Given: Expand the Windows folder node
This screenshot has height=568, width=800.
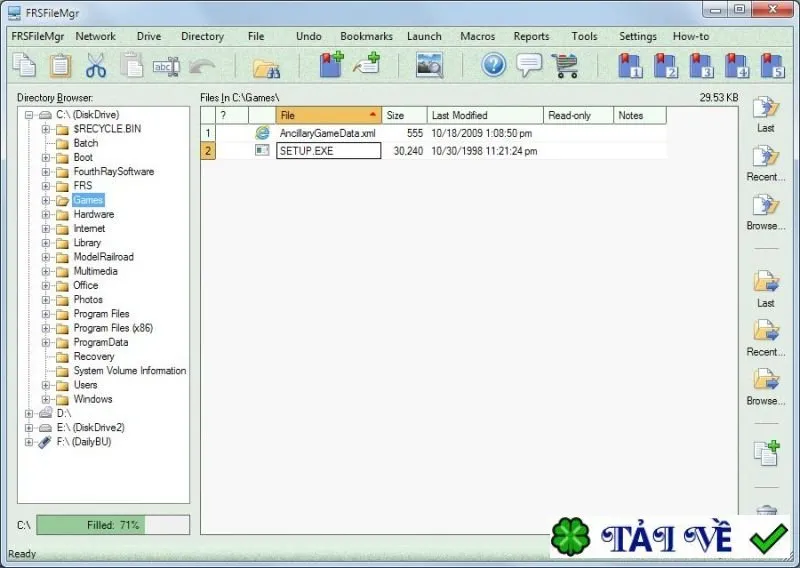Looking at the screenshot, I should pyautogui.click(x=46, y=399).
